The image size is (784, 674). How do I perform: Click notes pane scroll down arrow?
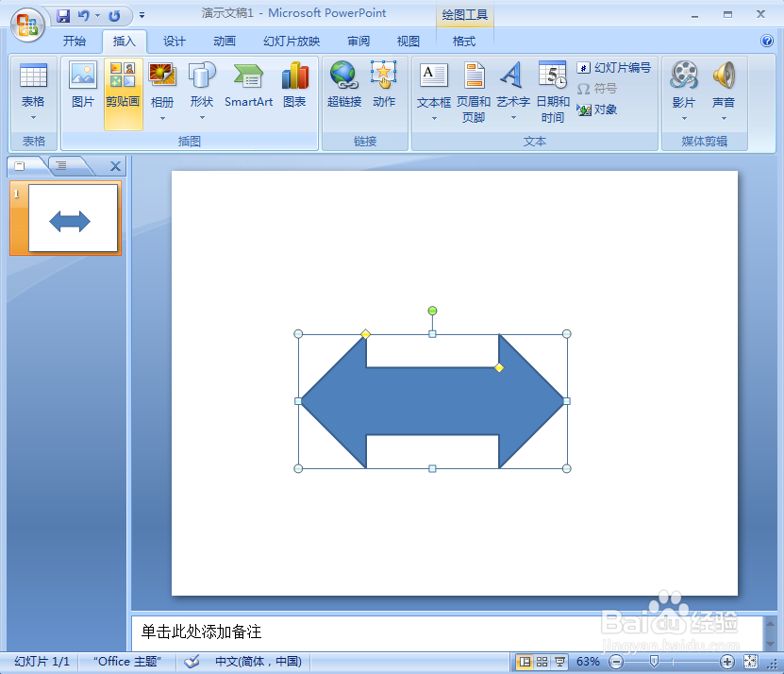770,644
